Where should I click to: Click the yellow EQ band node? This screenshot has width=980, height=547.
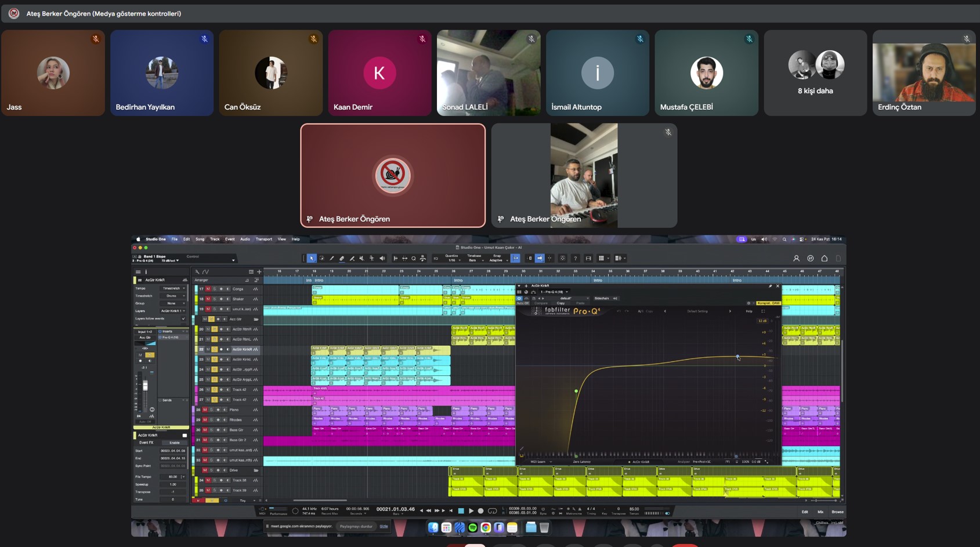tap(576, 392)
